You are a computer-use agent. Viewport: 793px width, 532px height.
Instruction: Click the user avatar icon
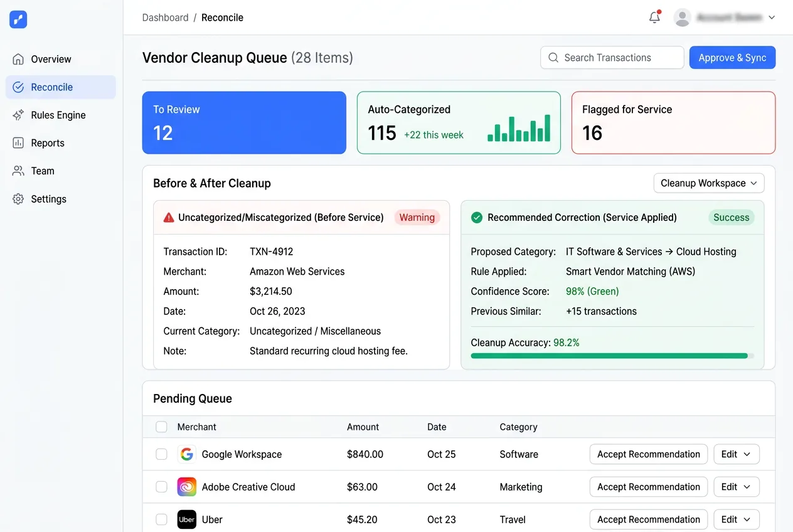coord(682,18)
